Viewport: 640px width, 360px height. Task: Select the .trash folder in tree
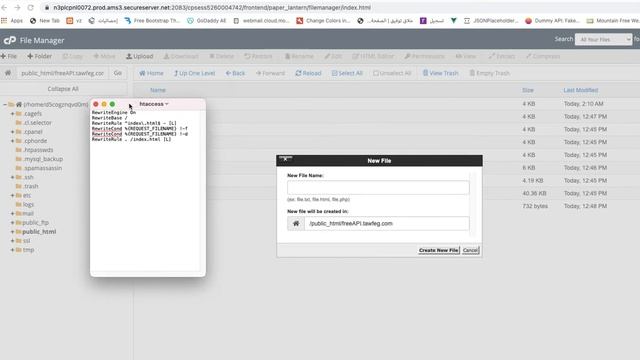click(30, 186)
